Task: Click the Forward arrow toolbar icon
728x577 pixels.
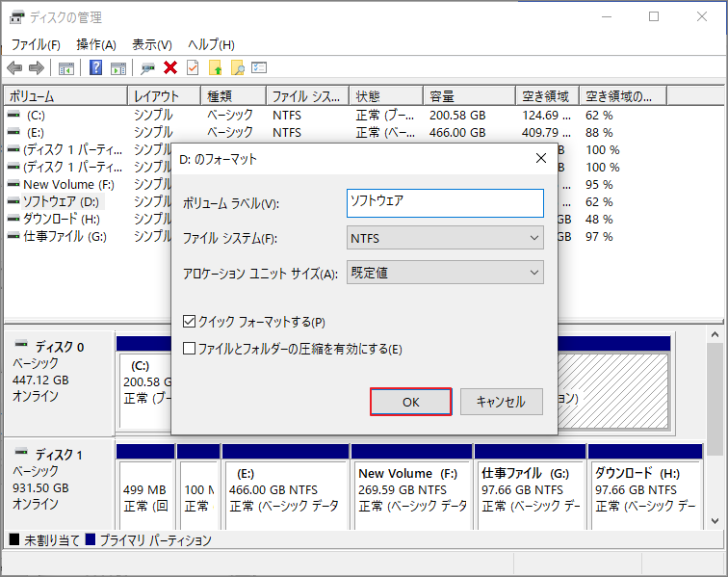Action: point(37,68)
